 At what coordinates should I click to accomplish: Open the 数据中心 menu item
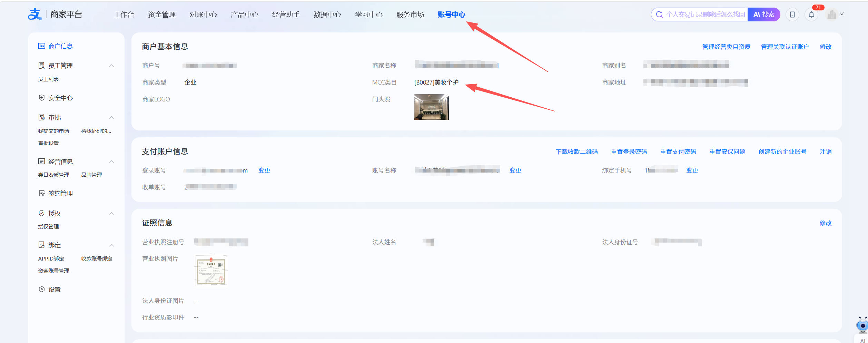point(327,14)
